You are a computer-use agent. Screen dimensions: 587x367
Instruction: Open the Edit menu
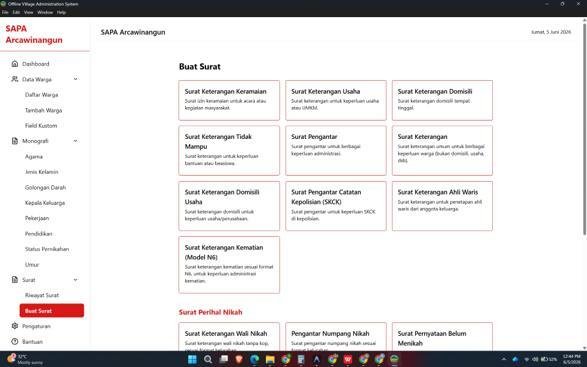(16, 12)
